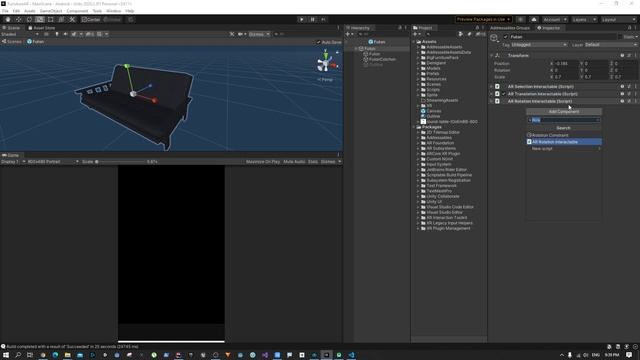Open AR Rotation Interactable preset icon

pyautogui.click(x=629, y=101)
